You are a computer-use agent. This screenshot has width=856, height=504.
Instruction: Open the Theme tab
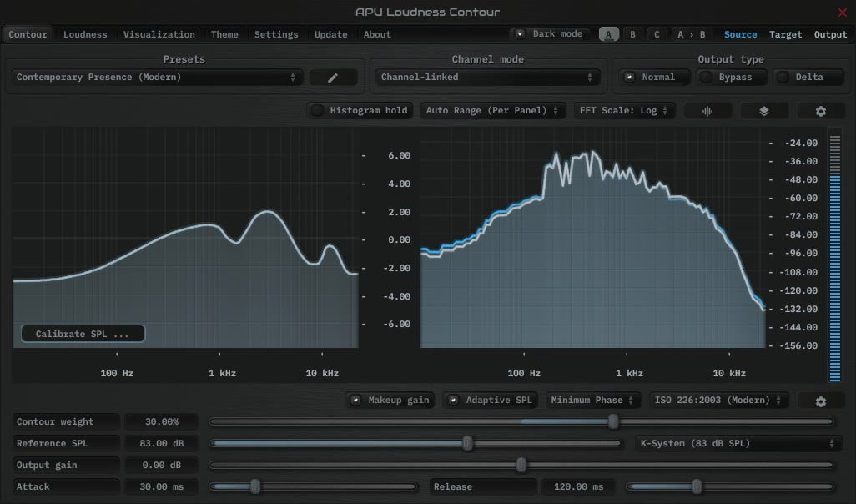(x=224, y=34)
